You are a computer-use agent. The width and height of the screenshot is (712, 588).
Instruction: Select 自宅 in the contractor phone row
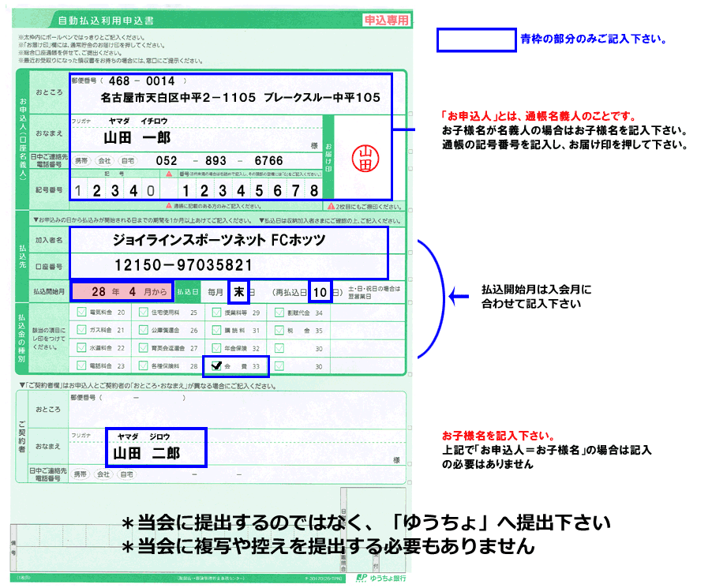(x=126, y=474)
